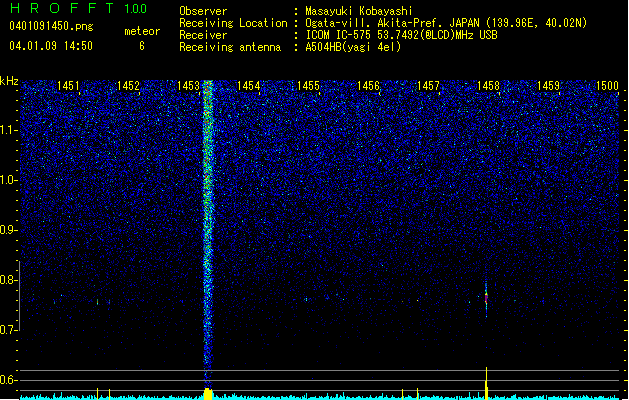Click the gray frequency range bracket beside 0.8
This screenshot has height=400, width=629.
(x=19, y=296)
